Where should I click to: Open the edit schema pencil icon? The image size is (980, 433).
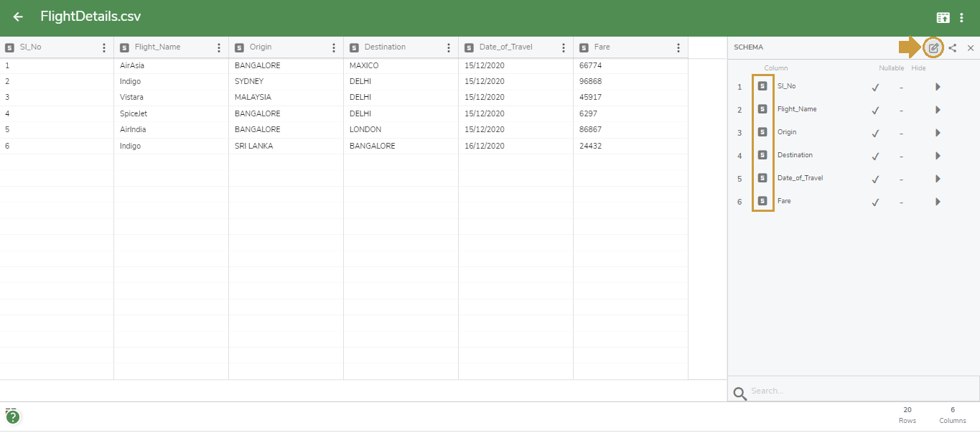(932, 47)
